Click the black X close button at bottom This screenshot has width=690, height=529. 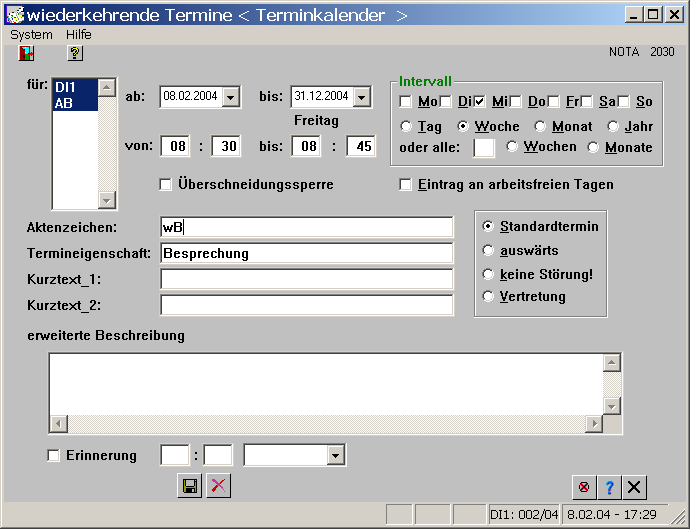tap(635, 487)
